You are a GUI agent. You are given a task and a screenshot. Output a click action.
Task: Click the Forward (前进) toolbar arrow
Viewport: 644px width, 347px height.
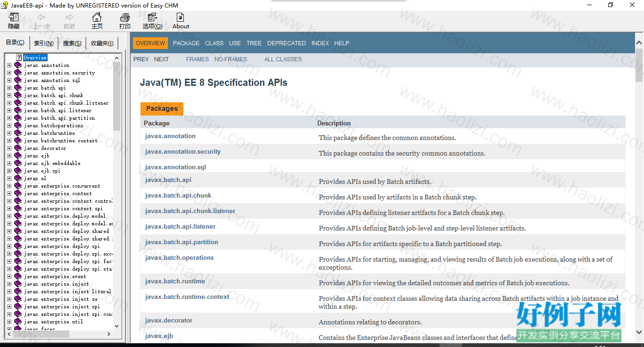(x=69, y=17)
